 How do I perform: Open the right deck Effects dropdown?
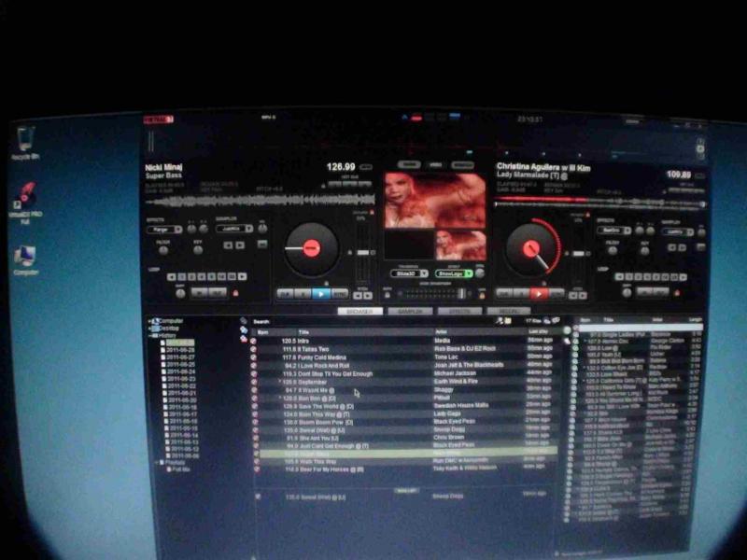tap(614, 231)
